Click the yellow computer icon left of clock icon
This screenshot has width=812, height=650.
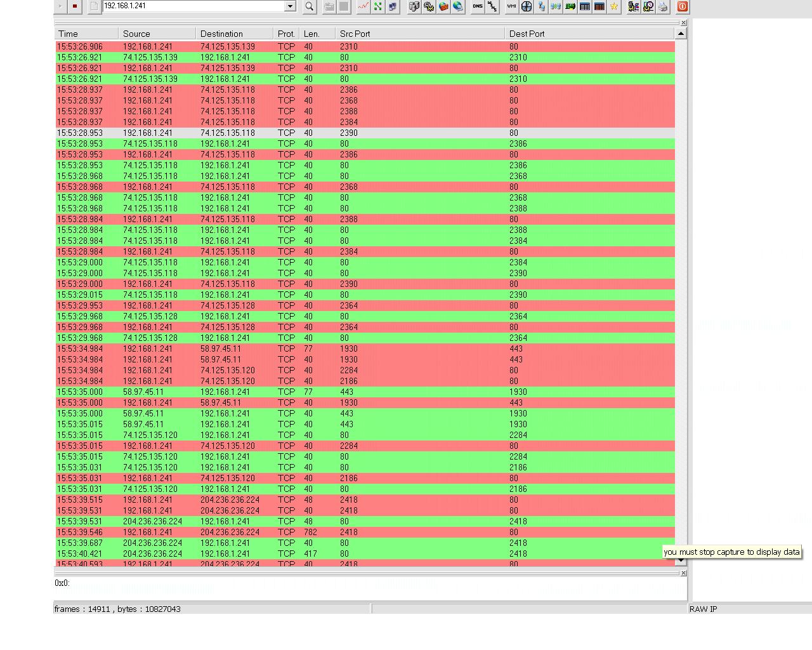point(634,6)
